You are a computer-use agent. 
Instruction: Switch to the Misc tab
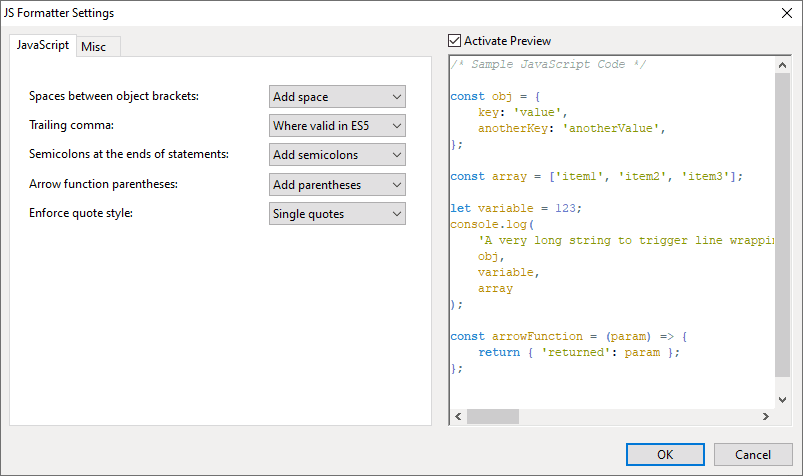[x=94, y=47]
